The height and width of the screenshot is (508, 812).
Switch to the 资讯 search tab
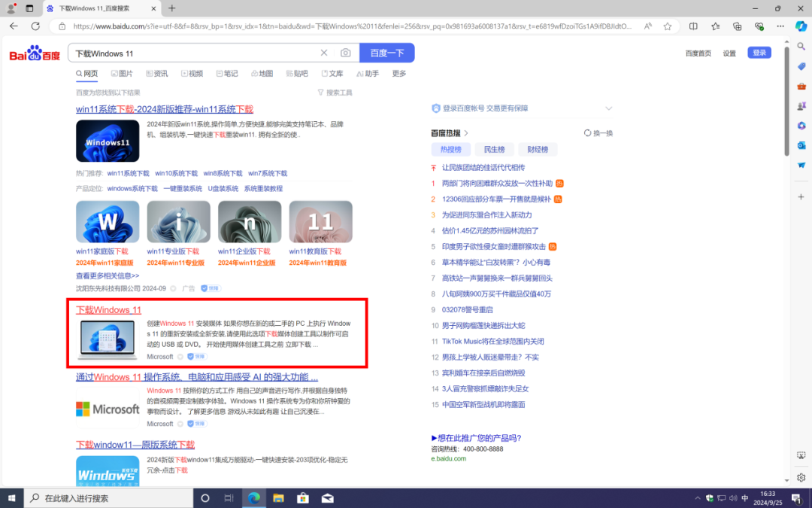pos(157,74)
